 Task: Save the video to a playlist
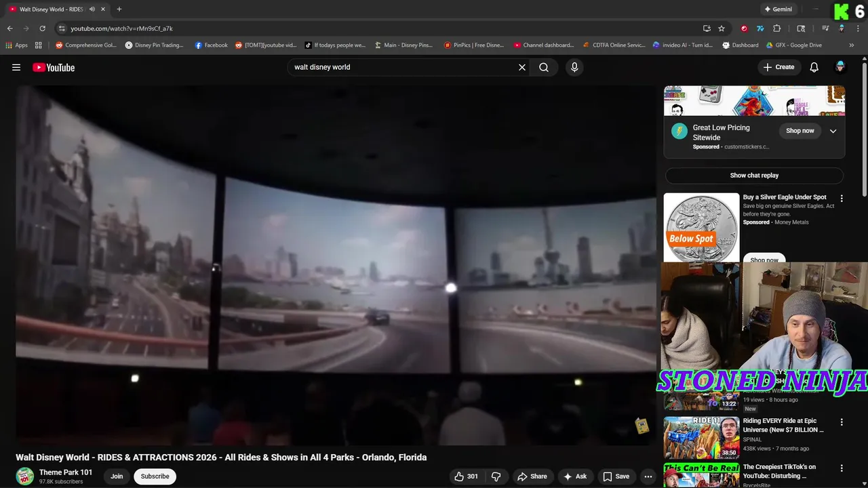[616, 476]
